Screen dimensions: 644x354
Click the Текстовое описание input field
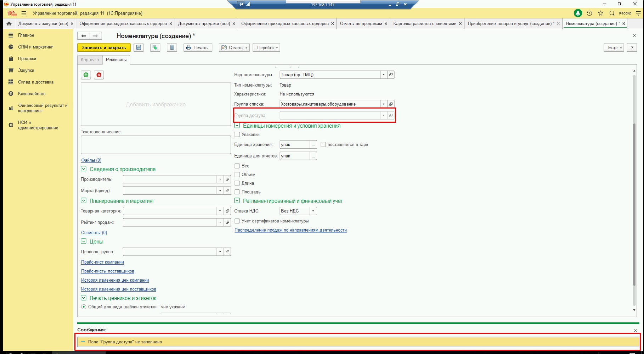156,145
